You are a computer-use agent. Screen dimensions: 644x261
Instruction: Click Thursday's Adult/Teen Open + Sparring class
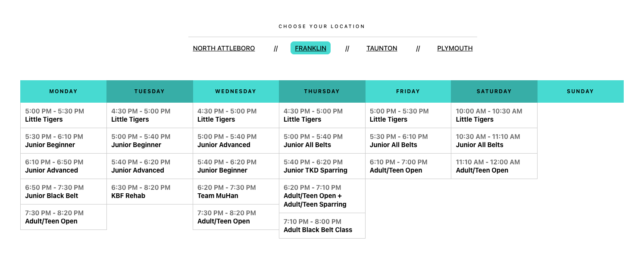322,196
